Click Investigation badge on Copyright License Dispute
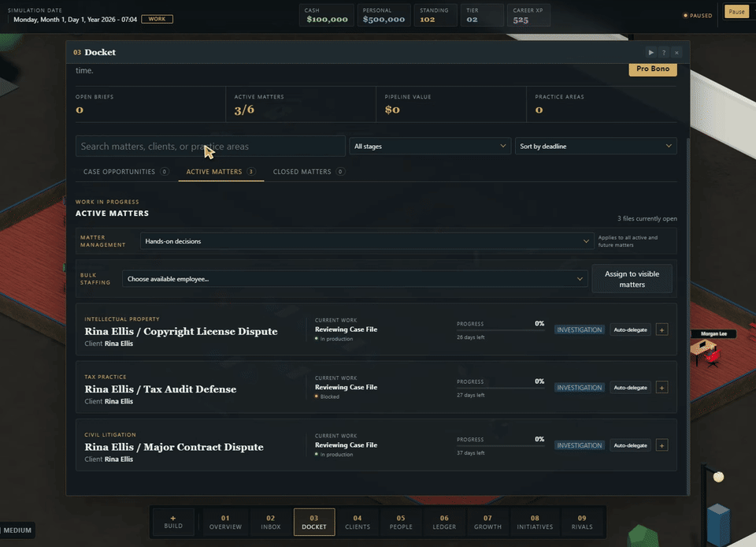Viewport: 756px width, 547px height. [579, 330]
